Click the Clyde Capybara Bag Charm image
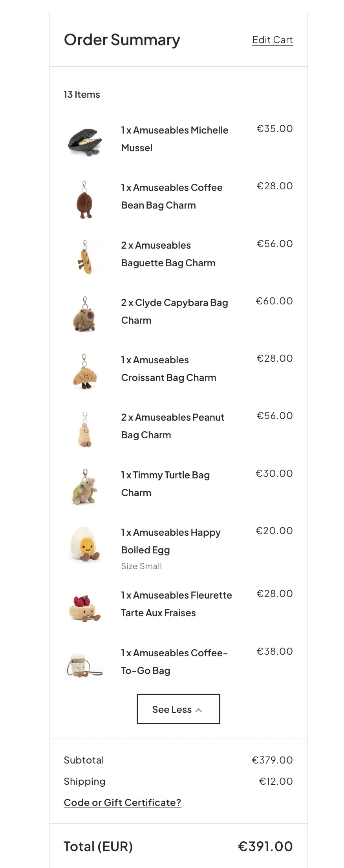The width and height of the screenshot is (344, 868). [x=84, y=315]
